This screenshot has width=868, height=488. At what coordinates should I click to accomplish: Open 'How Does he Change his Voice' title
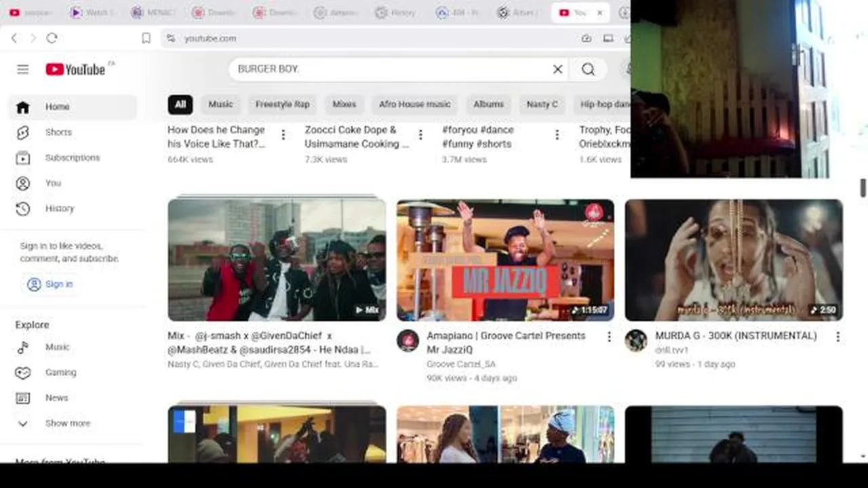tap(216, 137)
